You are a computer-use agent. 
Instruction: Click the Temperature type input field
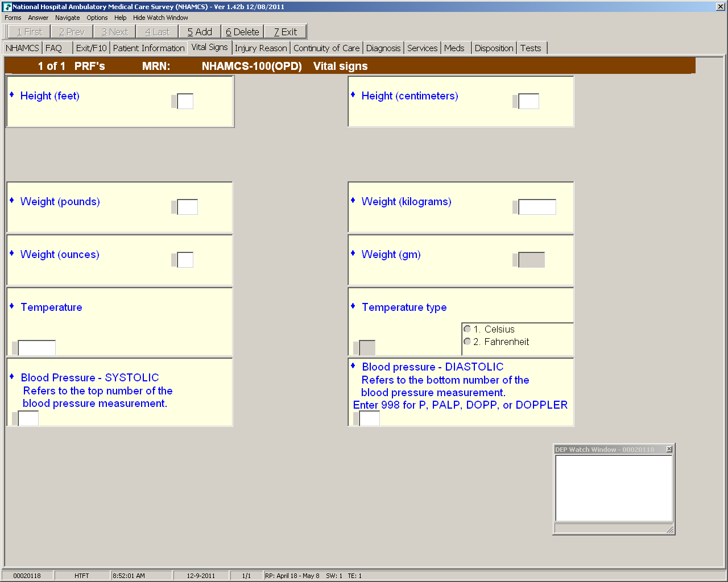[x=367, y=348]
